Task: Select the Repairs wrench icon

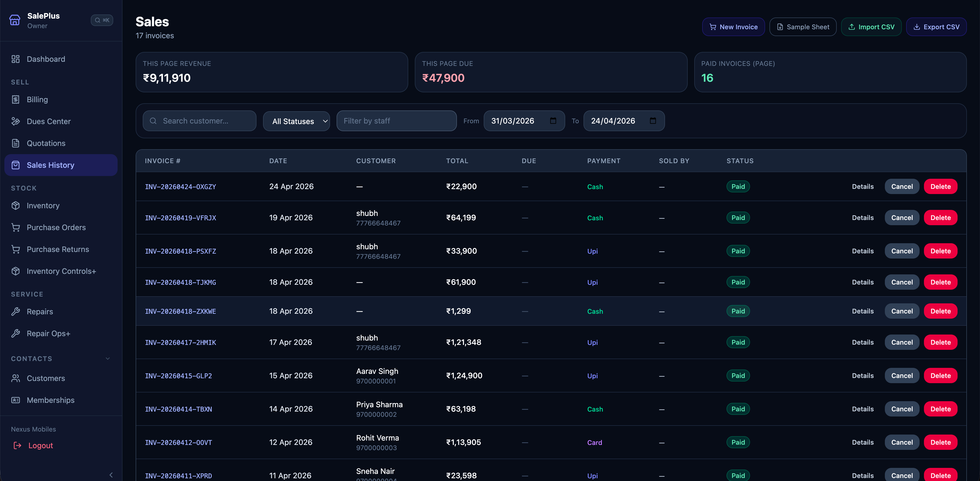Action: [x=15, y=311]
